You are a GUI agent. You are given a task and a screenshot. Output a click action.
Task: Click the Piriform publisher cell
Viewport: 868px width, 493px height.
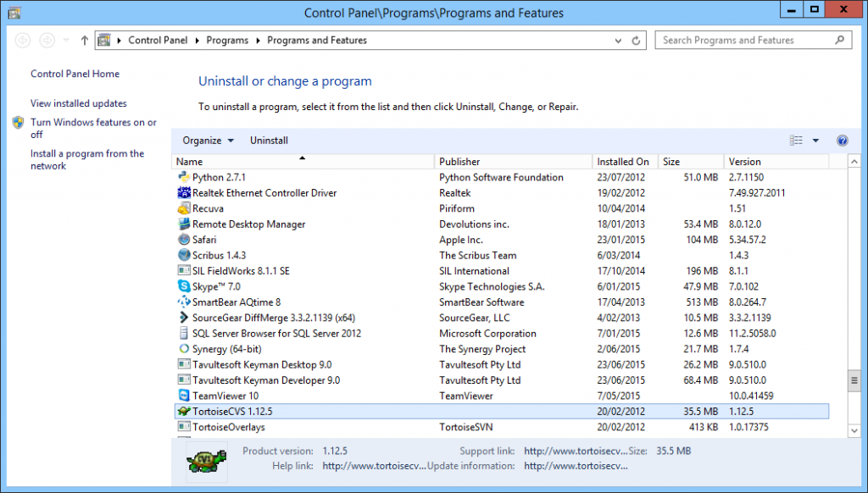(457, 208)
